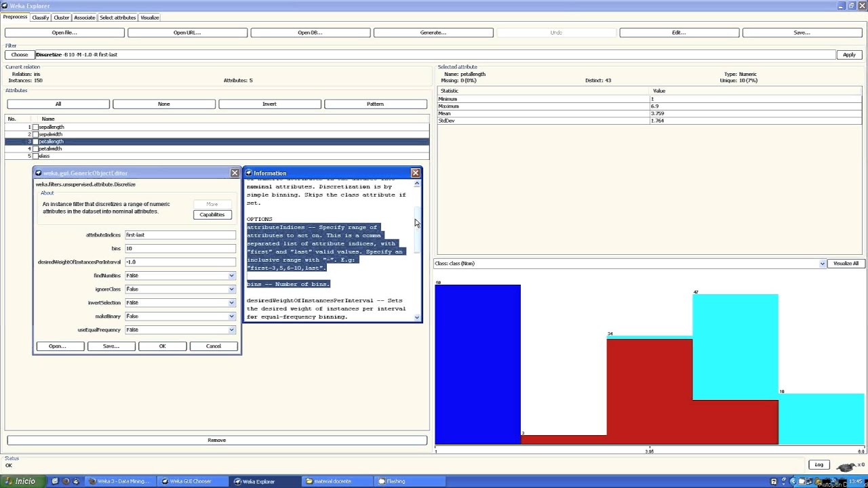Tick the class attribute checkbox
This screenshot has width=868, height=488.
(36, 156)
